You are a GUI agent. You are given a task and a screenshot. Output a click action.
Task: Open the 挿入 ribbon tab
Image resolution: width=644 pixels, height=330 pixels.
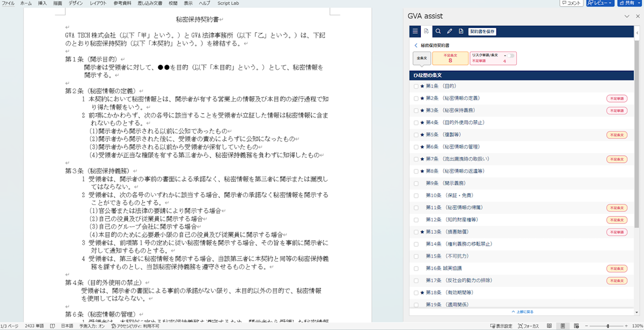[42, 3]
